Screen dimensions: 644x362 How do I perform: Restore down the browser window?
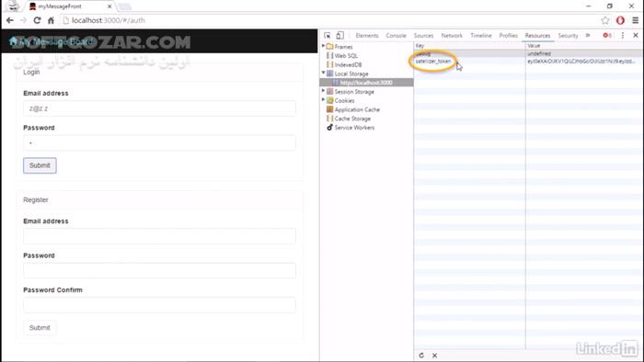[x=609, y=6]
